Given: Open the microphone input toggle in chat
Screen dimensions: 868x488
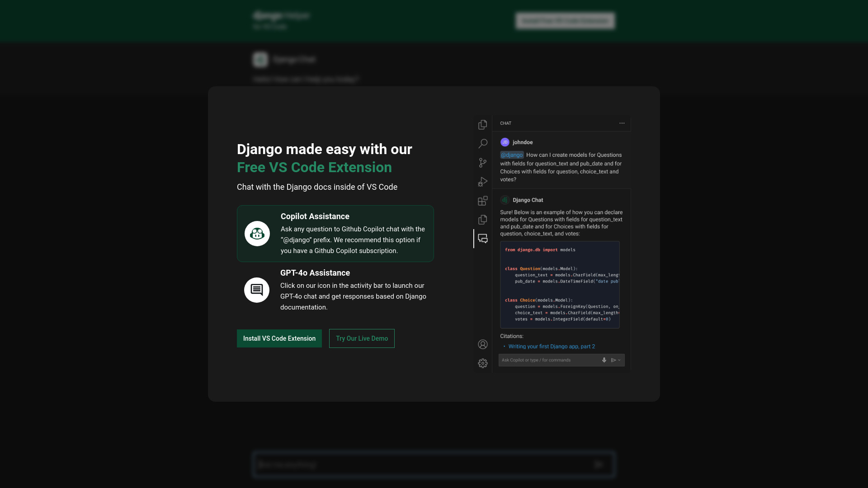Looking at the screenshot, I should tap(604, 360).
